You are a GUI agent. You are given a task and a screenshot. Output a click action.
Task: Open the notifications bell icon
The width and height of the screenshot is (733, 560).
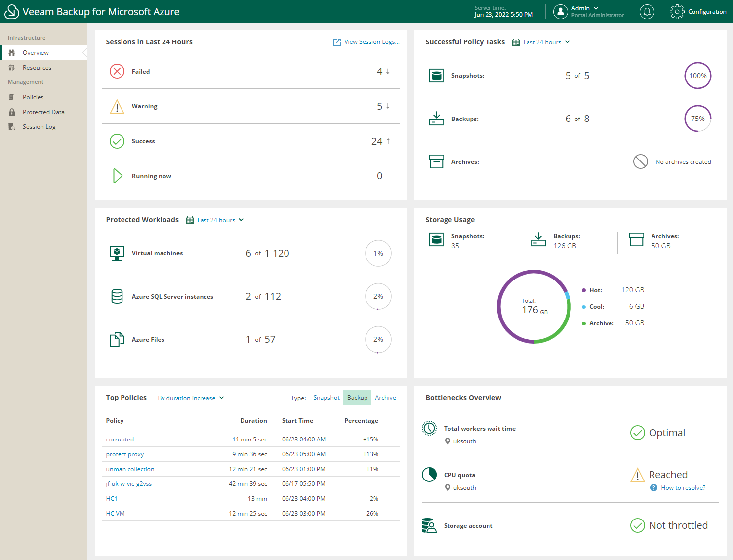tap(647, 12)
